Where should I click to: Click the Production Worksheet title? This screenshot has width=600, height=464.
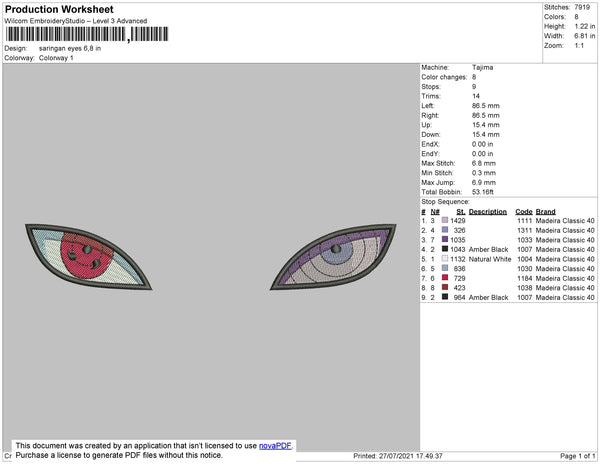tap(59, 9)
